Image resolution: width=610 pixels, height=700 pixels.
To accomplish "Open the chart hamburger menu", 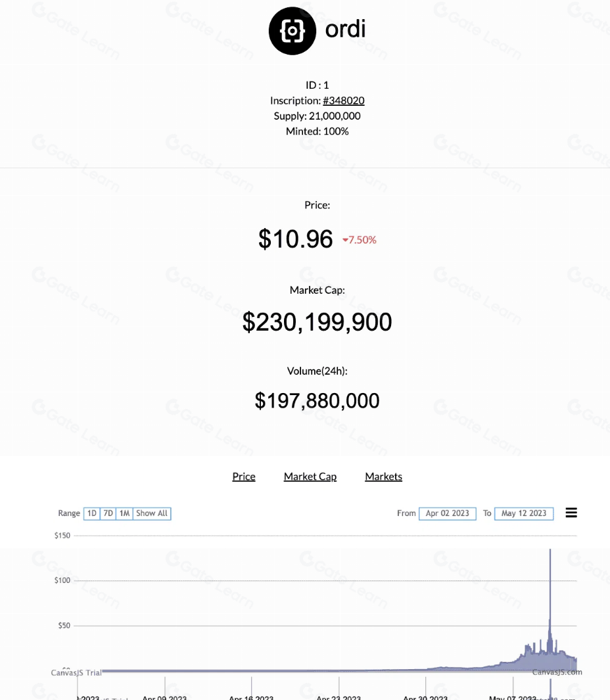I will [x=571, y=513].
